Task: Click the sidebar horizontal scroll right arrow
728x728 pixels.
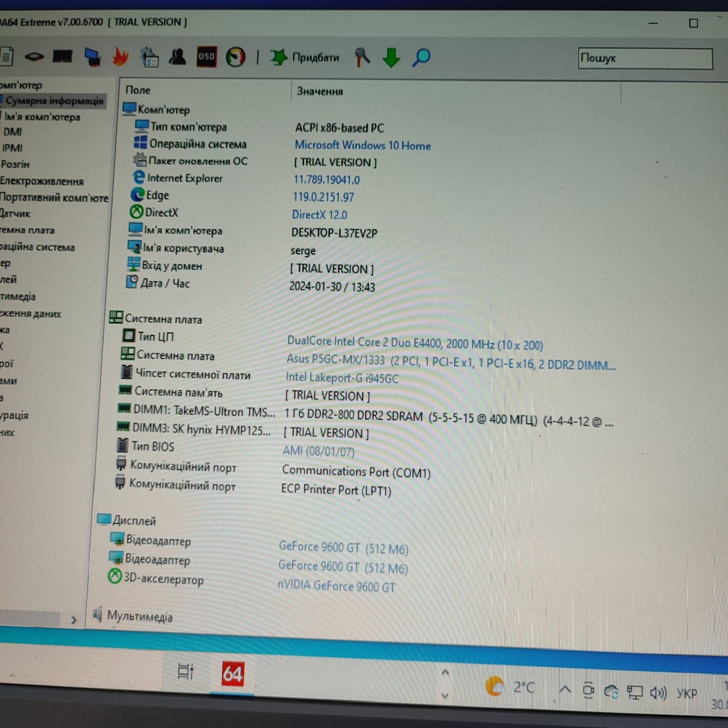Action: point(74,620)
